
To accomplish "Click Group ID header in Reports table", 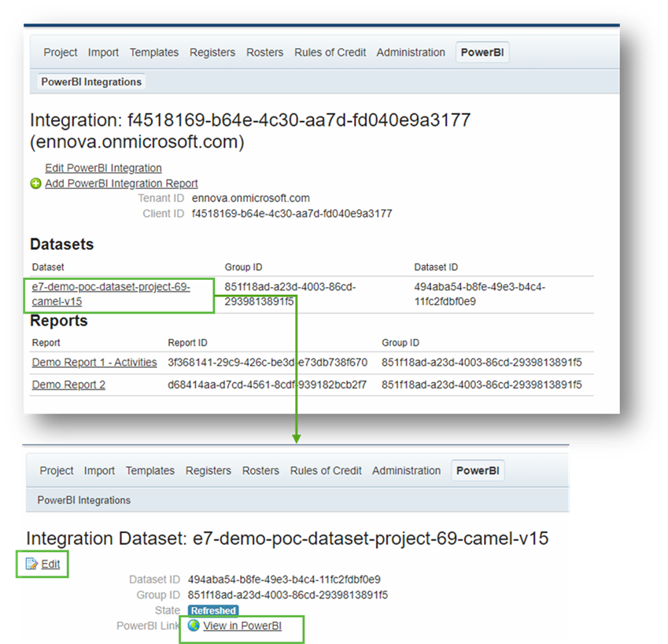I will (x=400, y=343).
